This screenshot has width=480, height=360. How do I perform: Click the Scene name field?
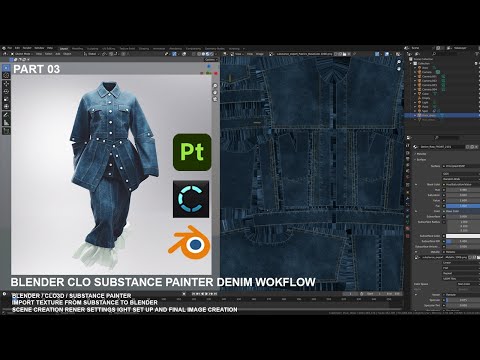(421, 48)
